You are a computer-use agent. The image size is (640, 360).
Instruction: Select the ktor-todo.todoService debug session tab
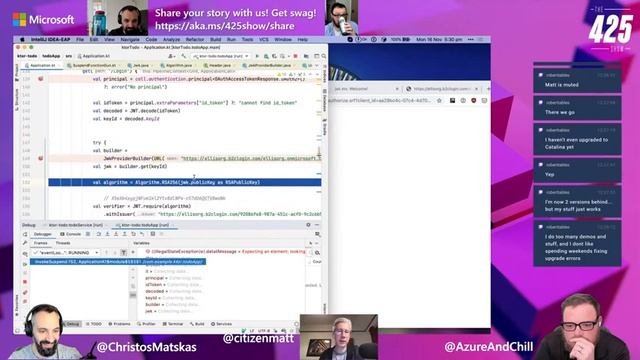76,225
